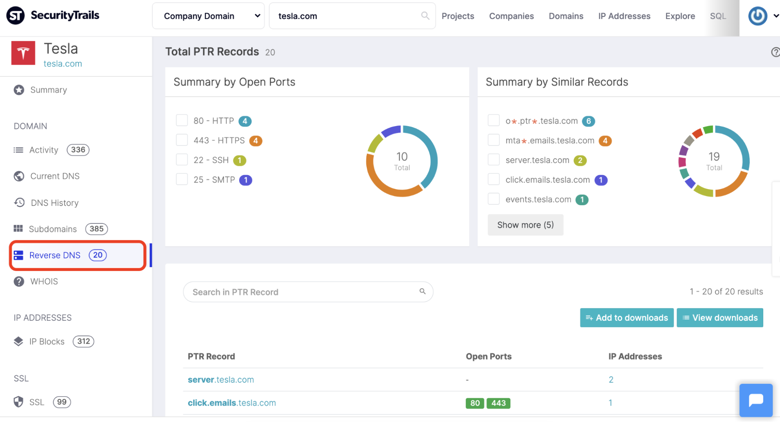
Task: Open the Company Domain dropdown
Action: (x=208, y=16)
